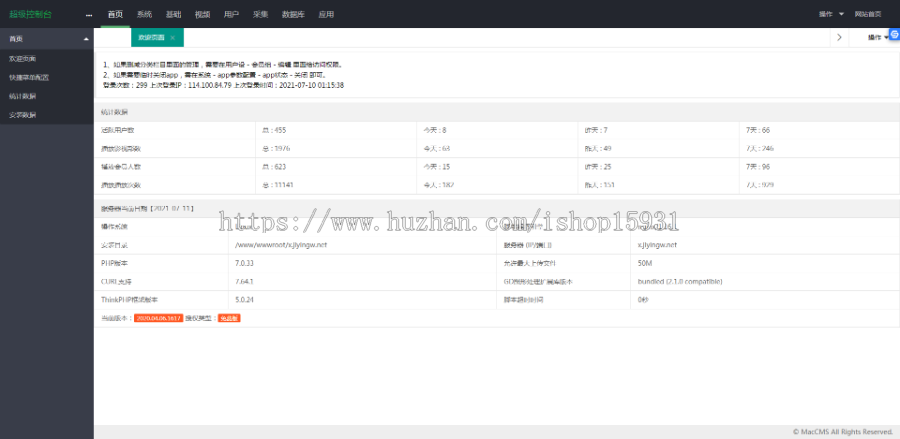Click the CURL value 7.64.1
Image resolution: width=900 pixels, height=439 pixels.
tap(245, 282)
